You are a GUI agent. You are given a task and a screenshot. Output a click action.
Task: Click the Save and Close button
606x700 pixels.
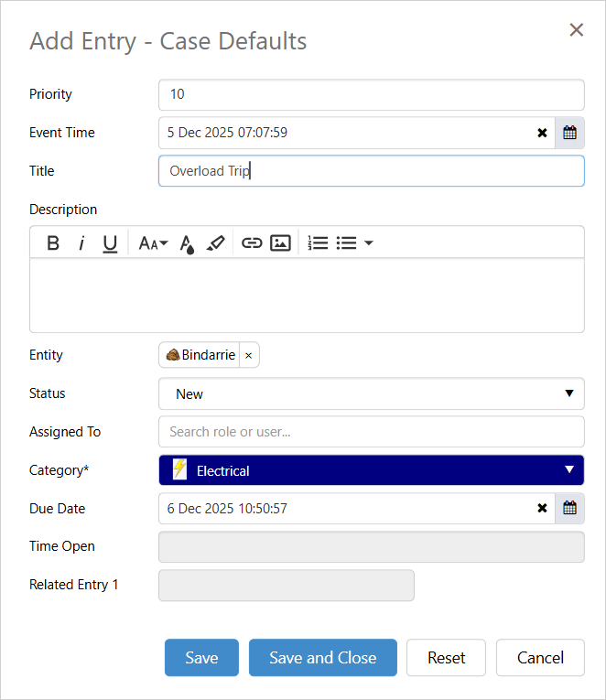point(322,658)
